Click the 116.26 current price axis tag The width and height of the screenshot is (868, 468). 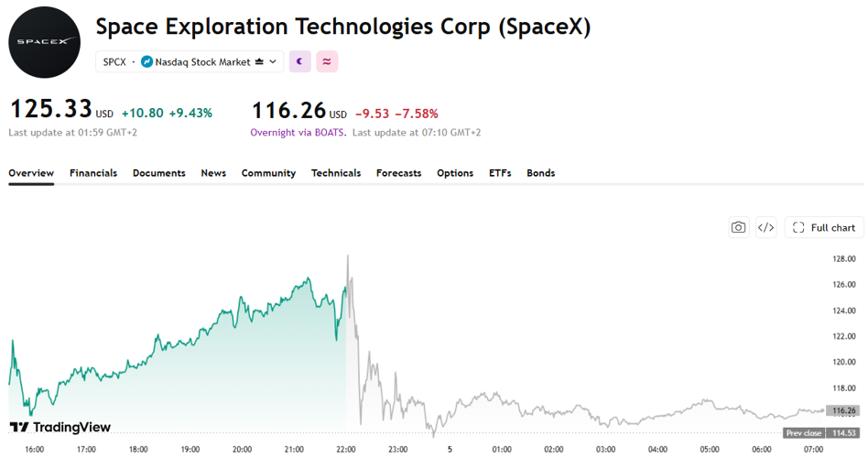click(843, 410)
